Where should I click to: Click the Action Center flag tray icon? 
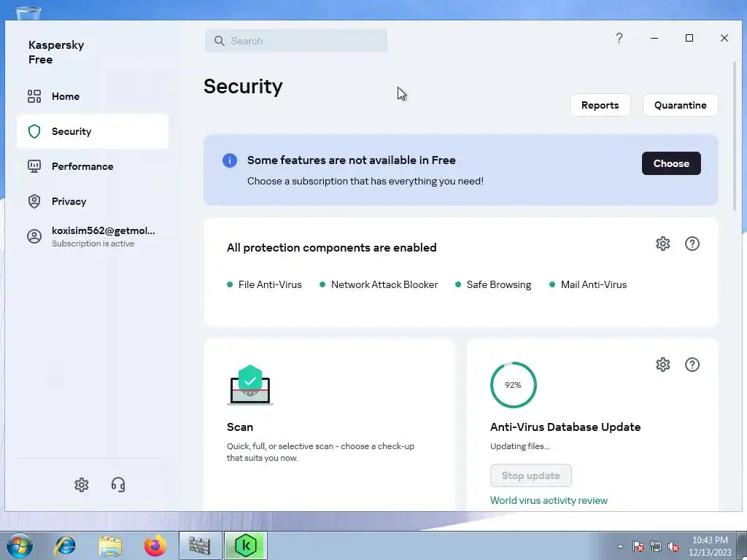638,547
